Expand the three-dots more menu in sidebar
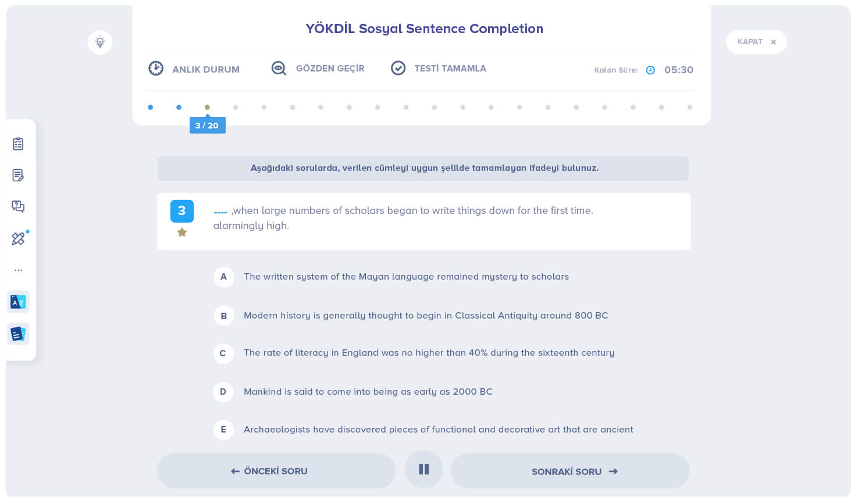Image resolution: width=858 pixels, height=504 pixels. tap(18, 270)
